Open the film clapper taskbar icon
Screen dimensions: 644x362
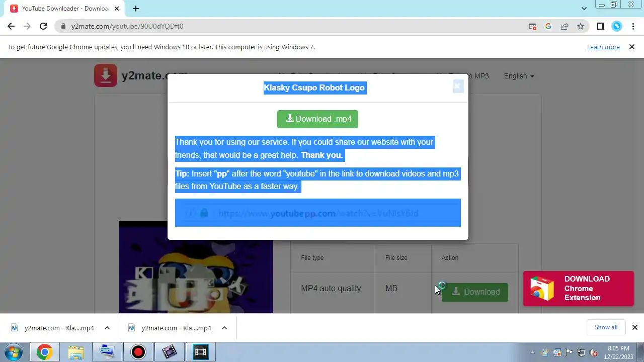tap(169, 352)
